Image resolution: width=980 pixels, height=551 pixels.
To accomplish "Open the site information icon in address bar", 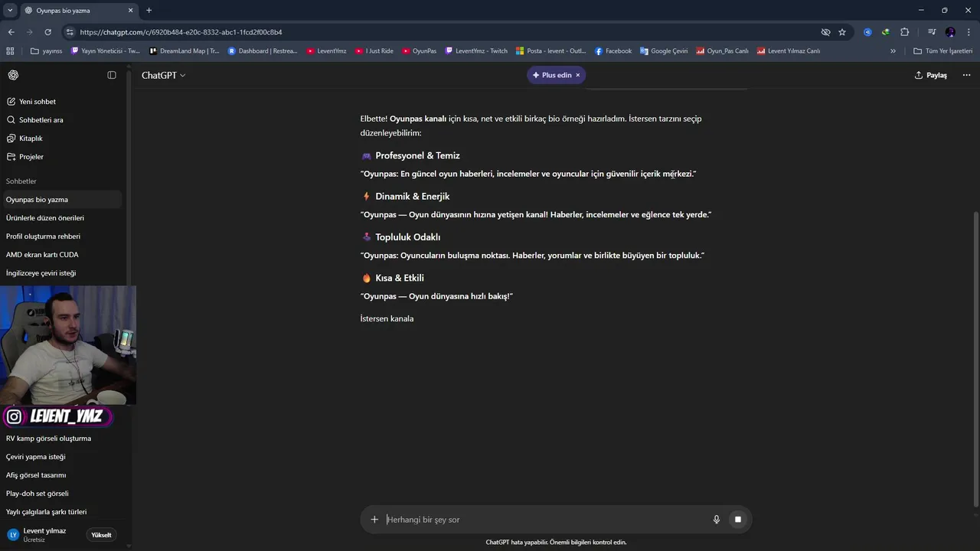I will [x=70, y=32].
